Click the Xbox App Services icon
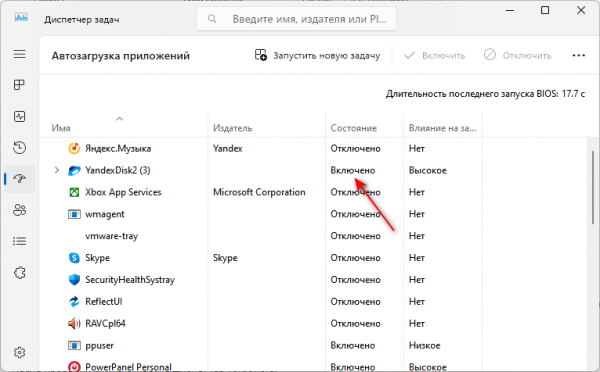The image size is (600, 372). (x=74, y=192)
